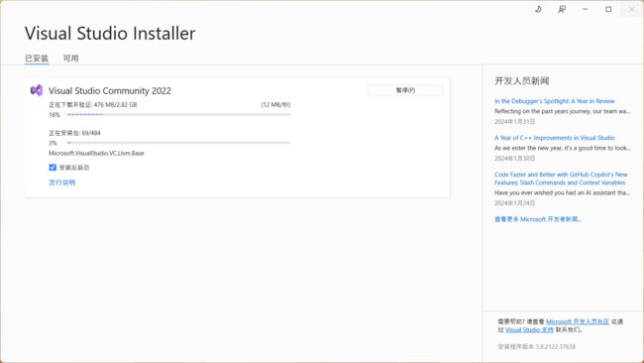Minimize the Visual Studio Installer window

click(585, 9)
